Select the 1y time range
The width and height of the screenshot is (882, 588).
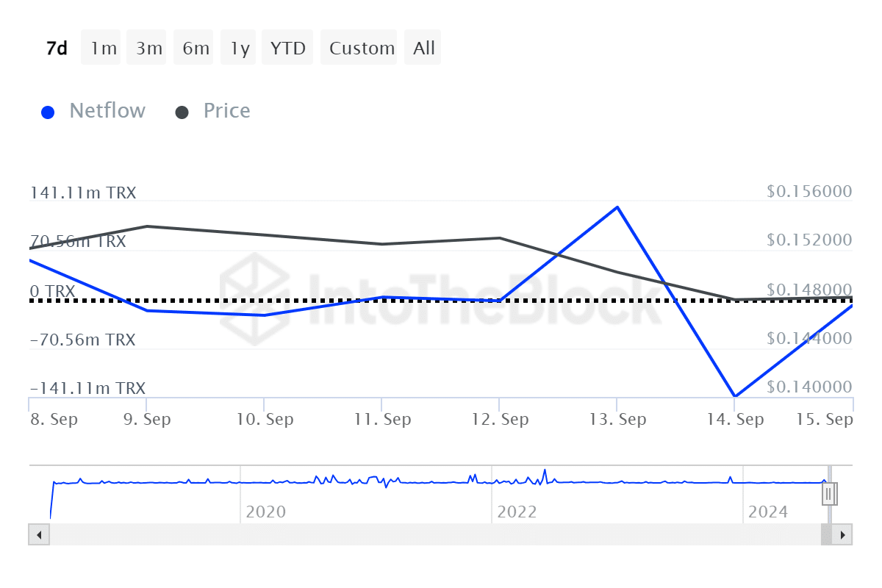(238, 47)
